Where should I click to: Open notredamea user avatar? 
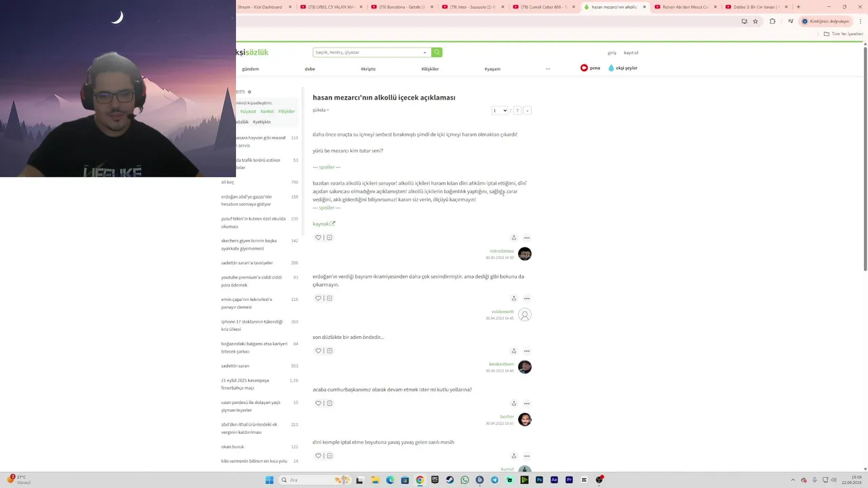[524, 253]
